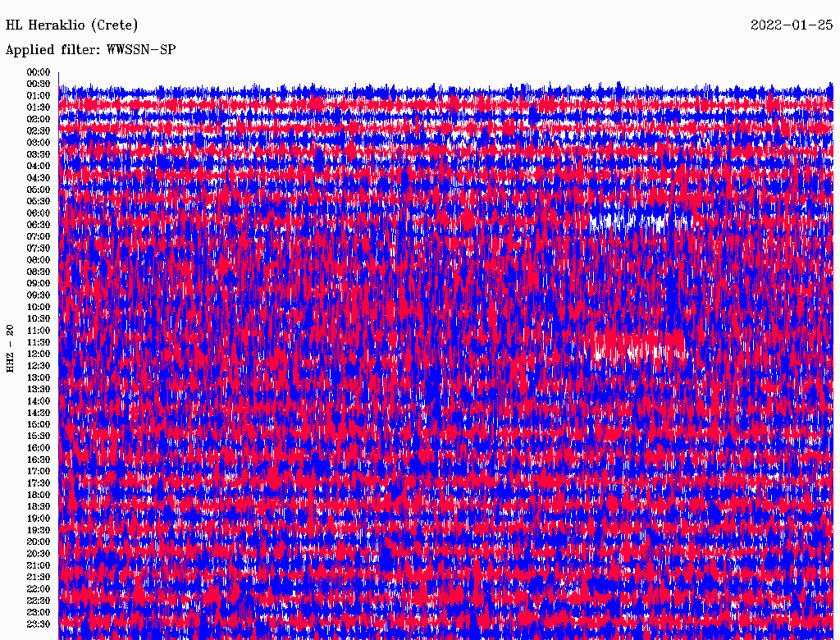Select the 13:30 time label

(39, 389)
